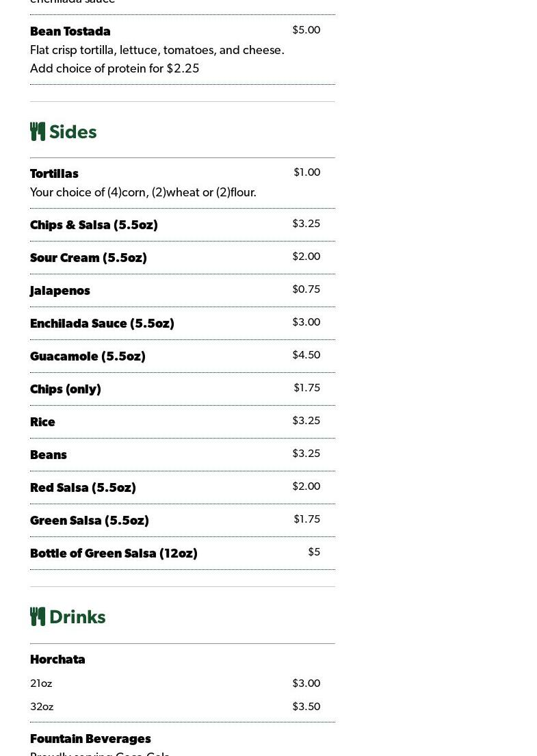Select Guacamole (5.5oz) side
This screenshot has height=756, width=537.
[x=88, y=356]
